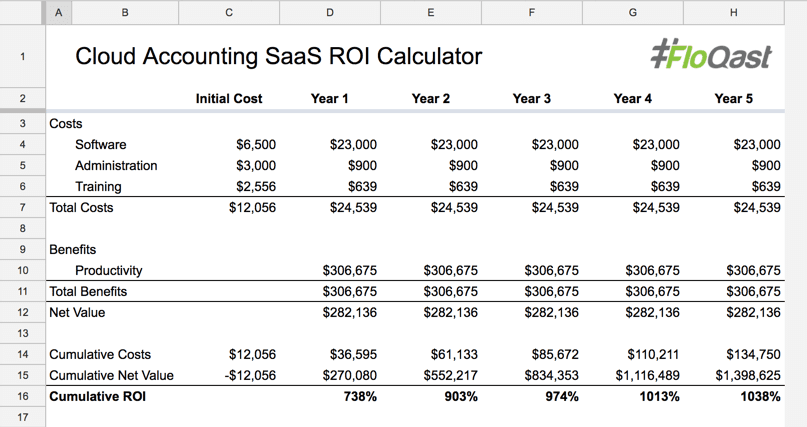This screenshot has width=807, height=427.
Task: Click the FloQast logo image
Action: [x=711, y=54]
